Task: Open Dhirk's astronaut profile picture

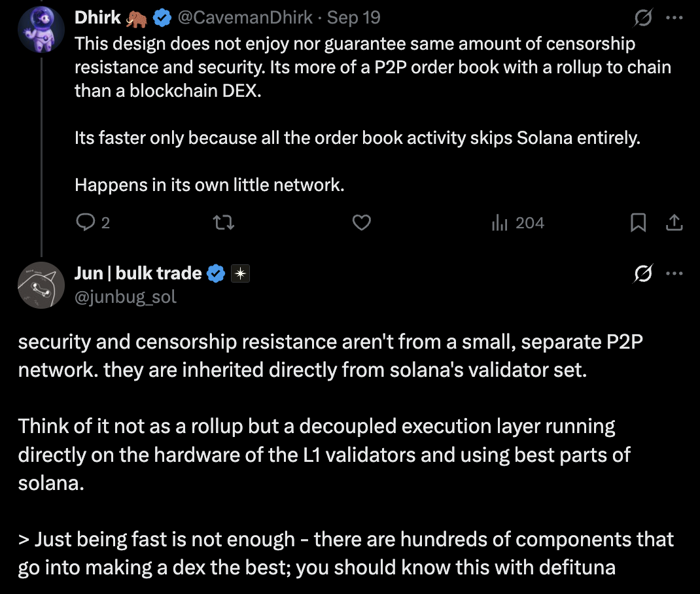Action: 41,31
